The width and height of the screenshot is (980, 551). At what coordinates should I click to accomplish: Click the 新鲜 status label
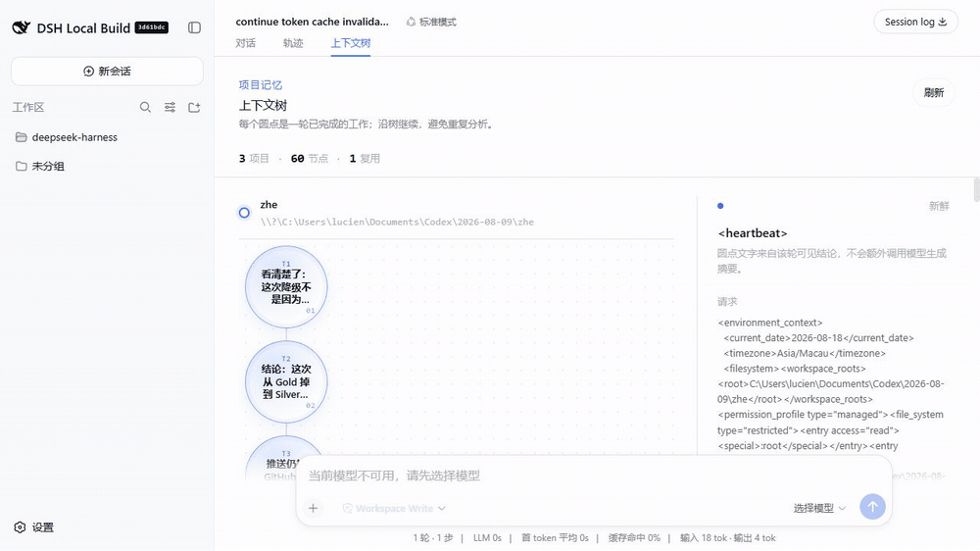pos(939,206)
